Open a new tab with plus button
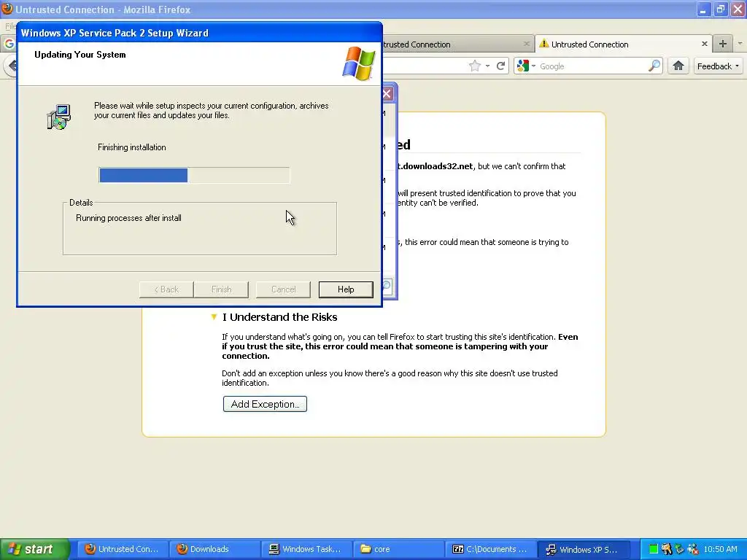The width and height of the screenshot is (747, 560). click(723, 44)
